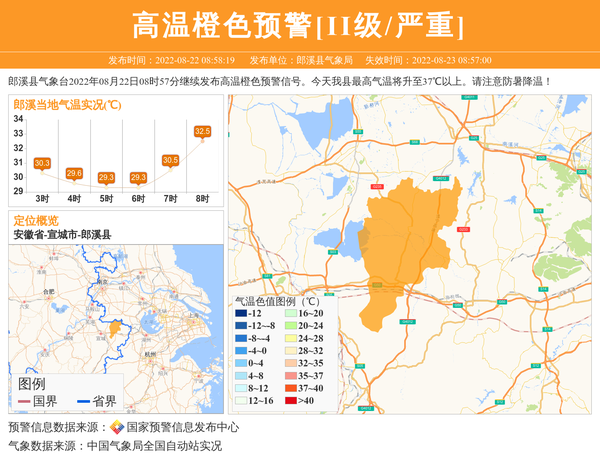Click the -12 dark blue legend swatch
Screen dimensions: 600x471
(x=241, y=314)
